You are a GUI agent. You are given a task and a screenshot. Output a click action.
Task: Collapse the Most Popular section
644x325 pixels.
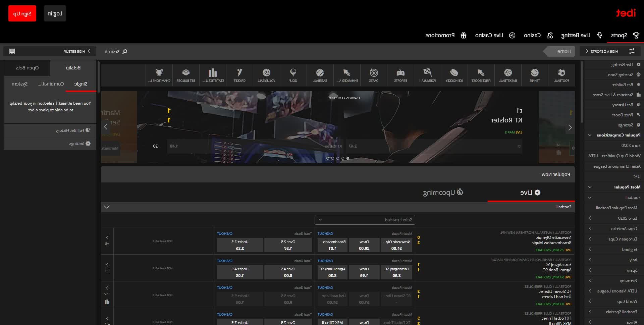coord(590,187)
